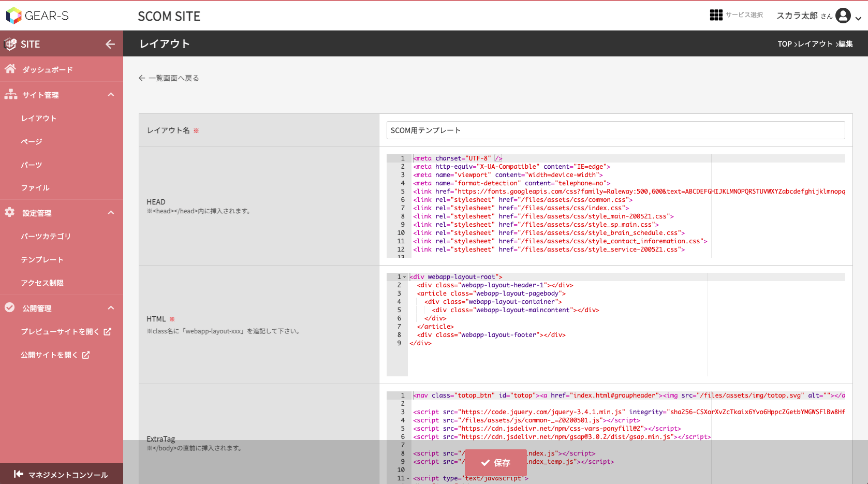Click レイアウト in the breadcrumb

pyautogui.click(x=815, y=44)
